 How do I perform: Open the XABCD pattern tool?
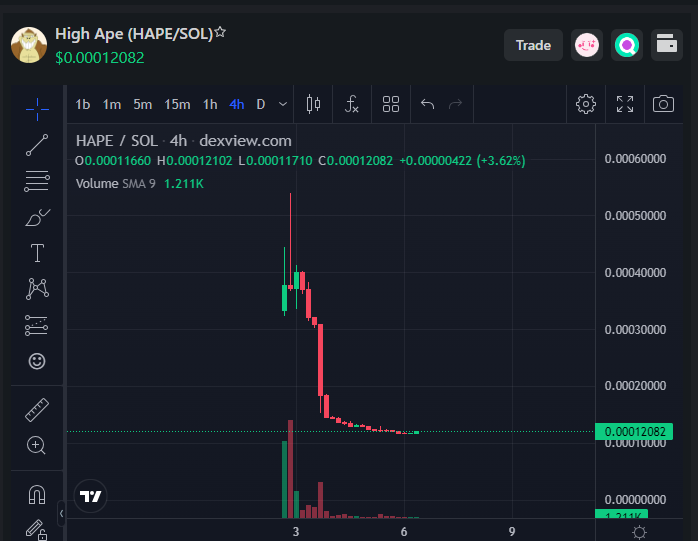point(37,289)
